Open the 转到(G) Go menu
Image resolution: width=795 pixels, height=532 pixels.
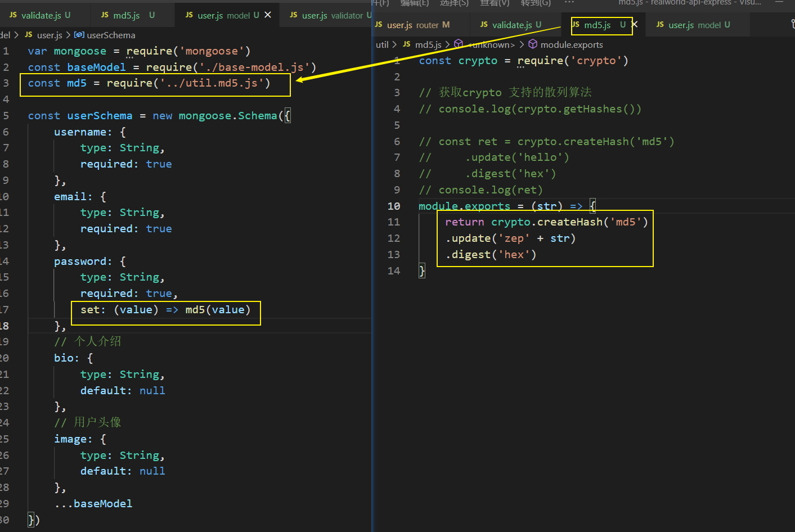coord(536,3)
